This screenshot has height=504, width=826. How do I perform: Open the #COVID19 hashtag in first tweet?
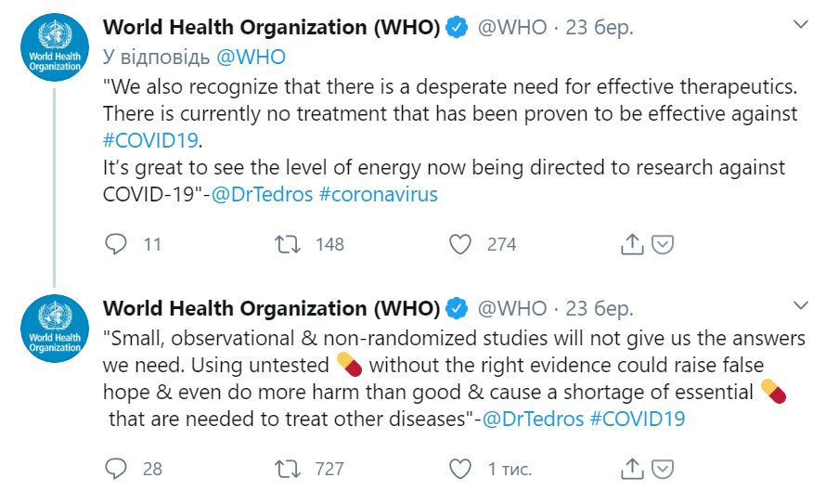[150, 140]
